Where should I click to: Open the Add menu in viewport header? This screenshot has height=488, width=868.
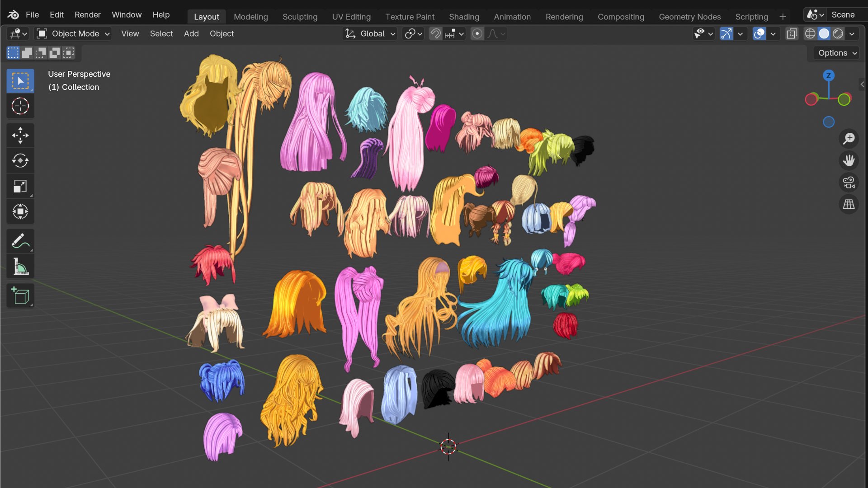point(191,33)
